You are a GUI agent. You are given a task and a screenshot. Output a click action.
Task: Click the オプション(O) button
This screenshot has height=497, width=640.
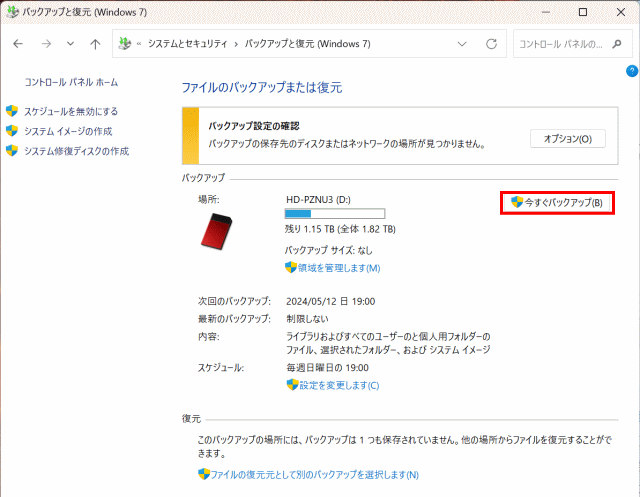tap(568, 139)
